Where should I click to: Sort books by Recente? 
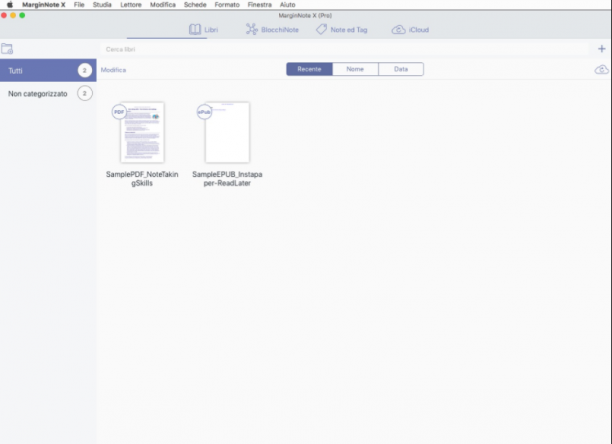[x=309, y=69]
